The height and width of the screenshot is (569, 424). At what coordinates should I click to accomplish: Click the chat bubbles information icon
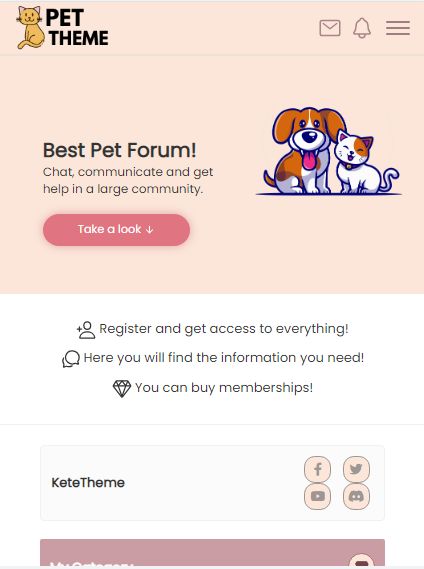coord(71,359)
